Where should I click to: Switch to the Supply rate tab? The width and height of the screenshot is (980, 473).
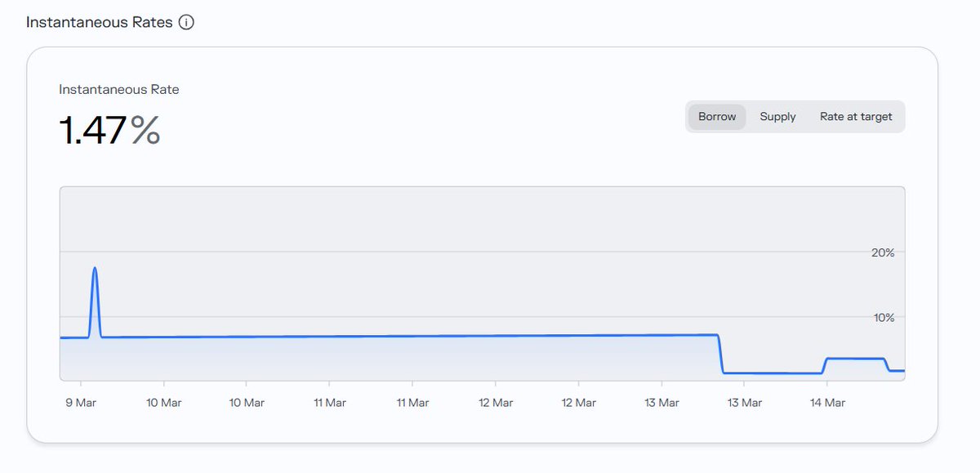coord(777,117)
